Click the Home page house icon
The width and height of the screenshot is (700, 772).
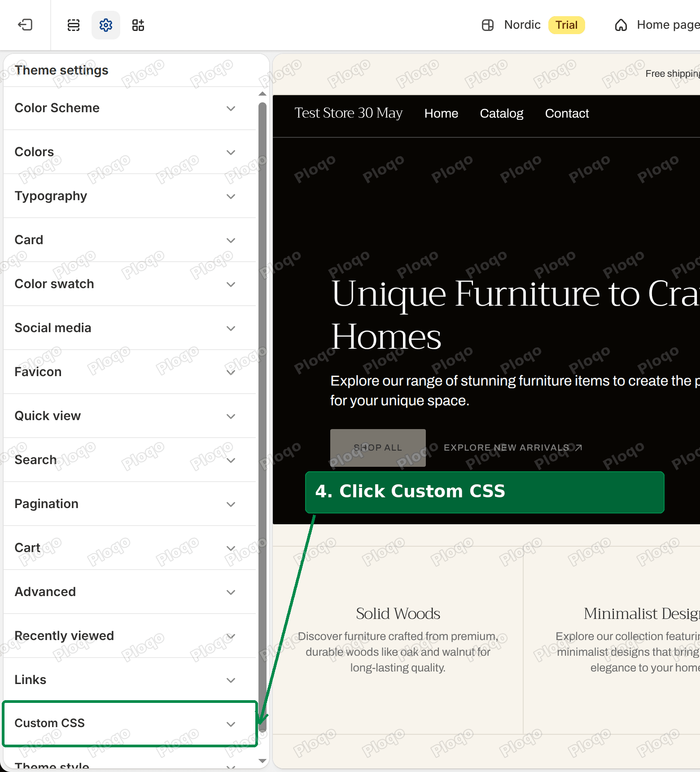coord(621,25)
